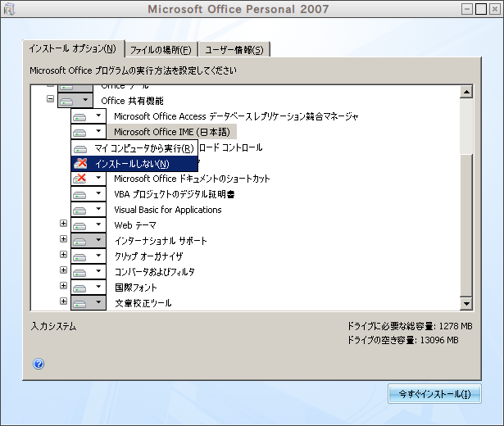The image size is (504, 426).
Task: Expand the コンバータおよびフィルタ node
Action: point(64,270)
